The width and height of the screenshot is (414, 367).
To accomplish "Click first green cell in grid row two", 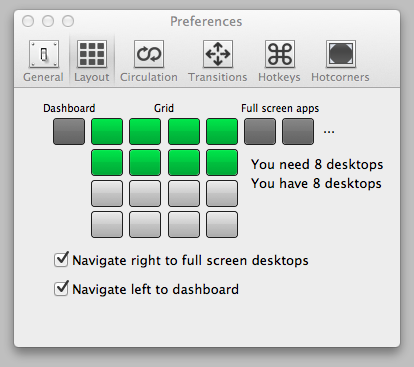I will tap(107, 162).
